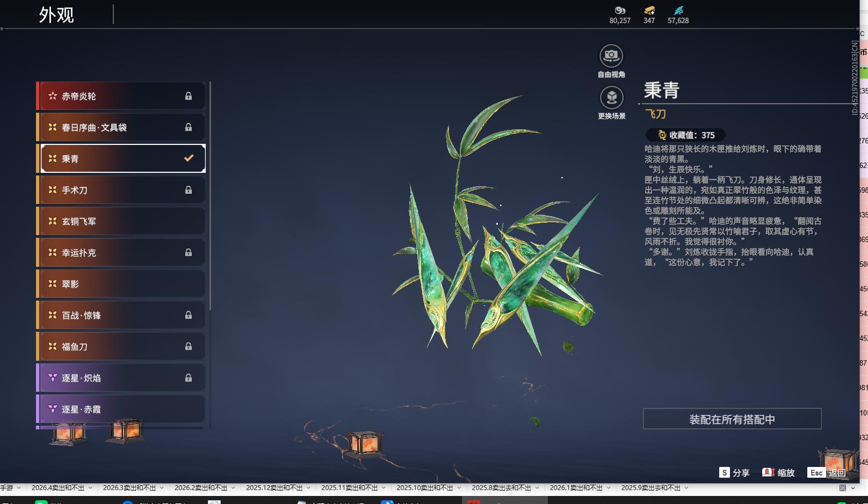
Task: Click the lock icon on 幸运扑克
Action: [189, 252]
